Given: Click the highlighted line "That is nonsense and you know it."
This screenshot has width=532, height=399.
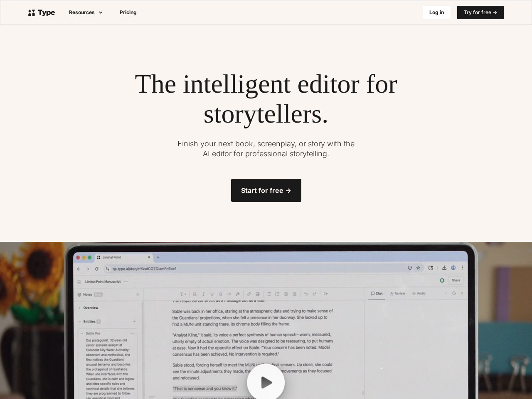Looking at the screenshot, I should [205, 389].
